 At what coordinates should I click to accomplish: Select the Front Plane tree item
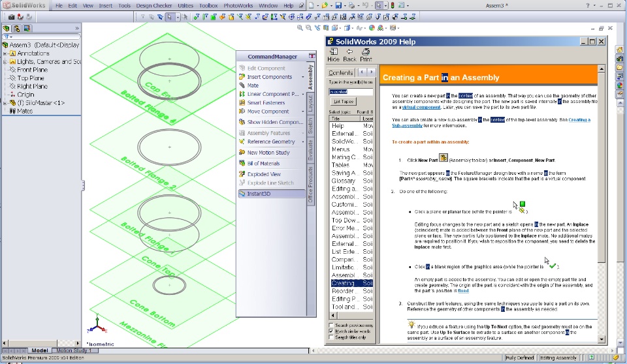[33, 70]
